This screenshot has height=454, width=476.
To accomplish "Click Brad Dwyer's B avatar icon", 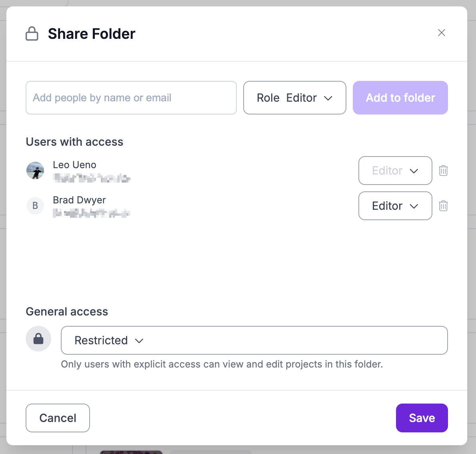I will (x=35, y=206).
